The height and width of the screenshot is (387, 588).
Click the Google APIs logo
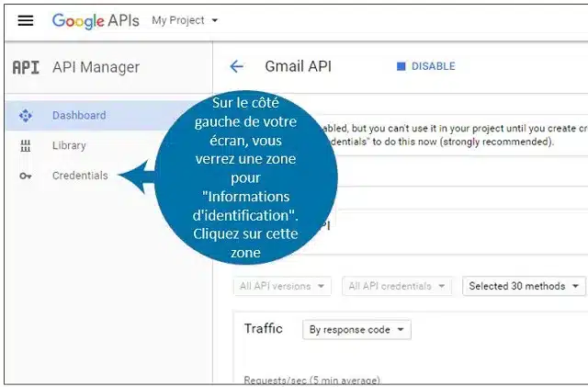coord(96,20)
